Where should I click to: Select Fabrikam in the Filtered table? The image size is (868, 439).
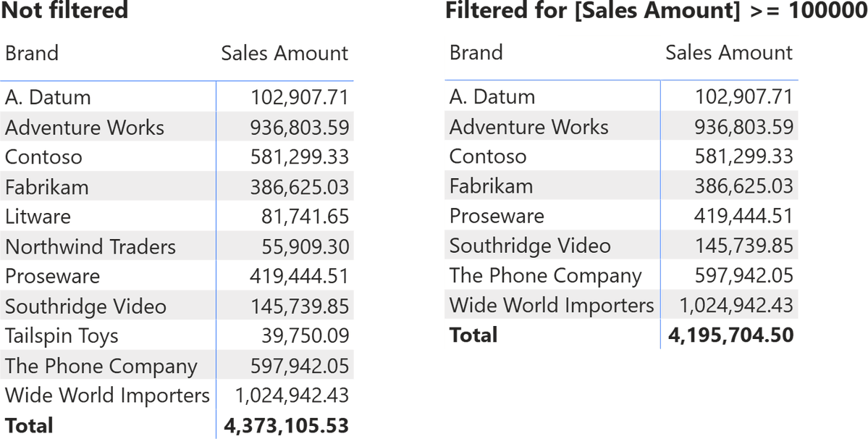pyautogui.click(x=491, y=187)
